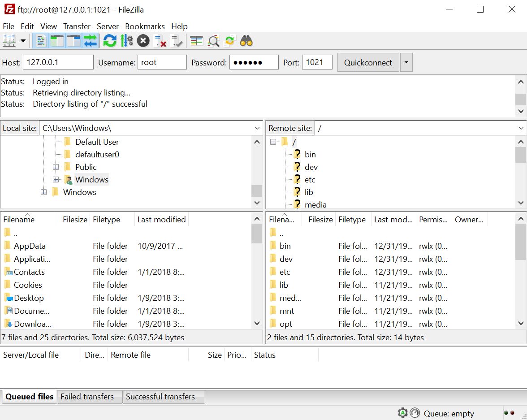This screenshot has width=527, height=420.
Task: Open the Site Manager icon
Action: pyautogui.click(x=9, y=41)
